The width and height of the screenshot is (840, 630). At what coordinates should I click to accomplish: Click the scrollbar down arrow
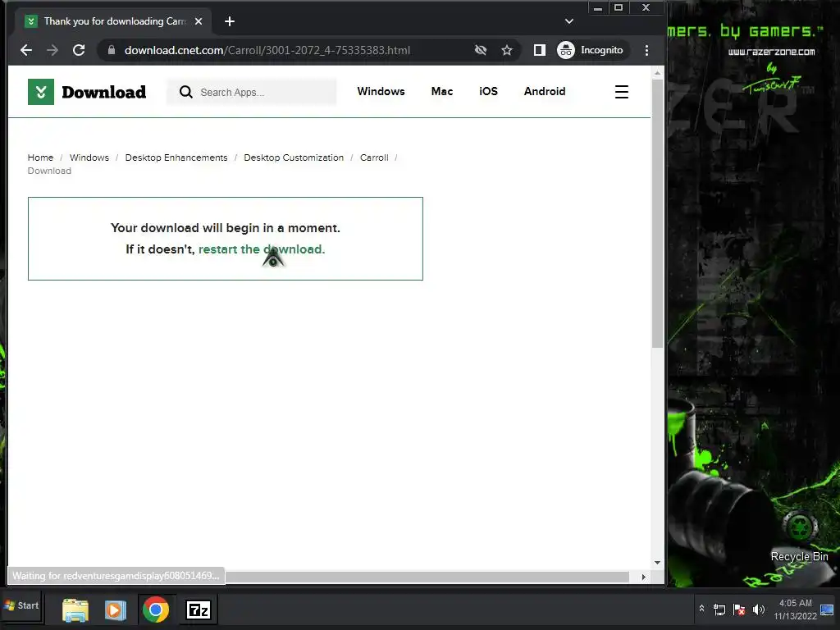pos(657,563)
